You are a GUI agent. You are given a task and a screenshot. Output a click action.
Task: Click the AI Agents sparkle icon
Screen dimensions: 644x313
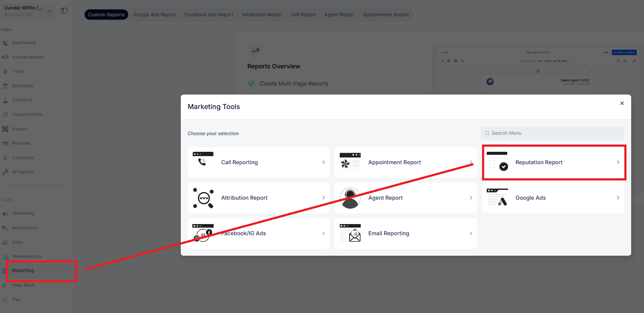pyautogui.click(x=5, y=172)
